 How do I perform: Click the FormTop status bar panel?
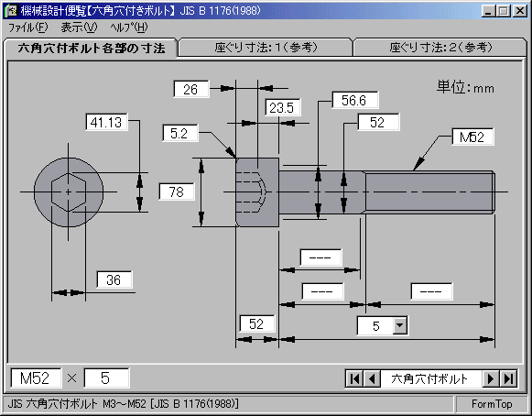(x=492, y=404)
